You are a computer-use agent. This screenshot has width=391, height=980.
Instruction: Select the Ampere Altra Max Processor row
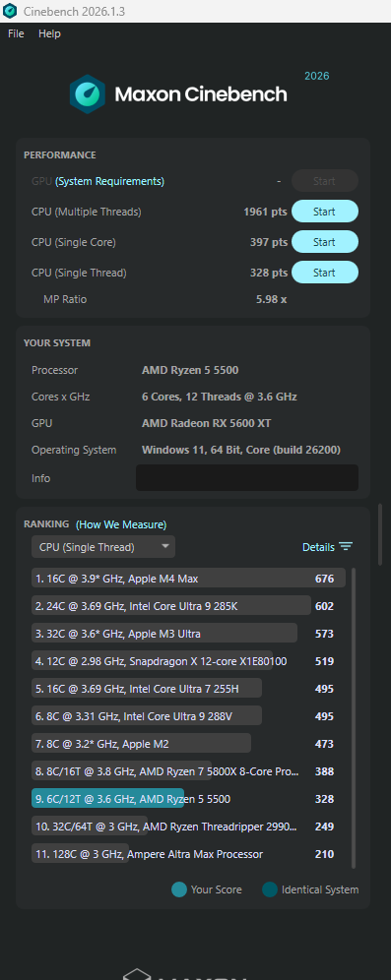(x=188, y=854)
